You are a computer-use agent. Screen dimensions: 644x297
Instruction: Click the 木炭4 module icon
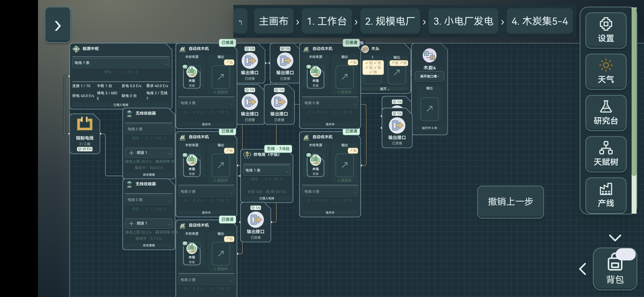point(429,56)
